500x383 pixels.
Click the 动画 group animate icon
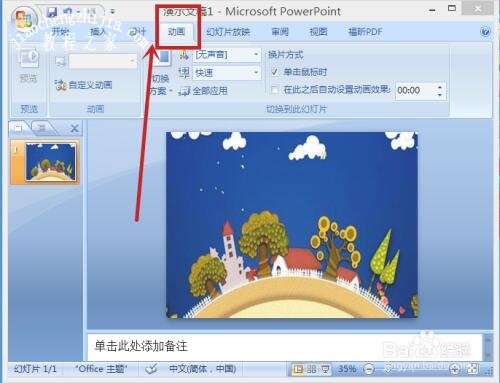61,61
